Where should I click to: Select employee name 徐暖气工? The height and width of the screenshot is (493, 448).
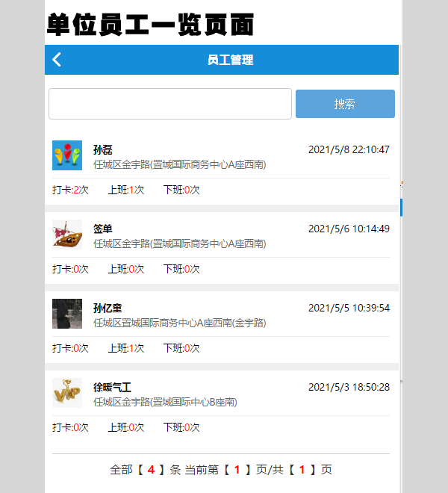pyautogui.click(x=112, y=387)
